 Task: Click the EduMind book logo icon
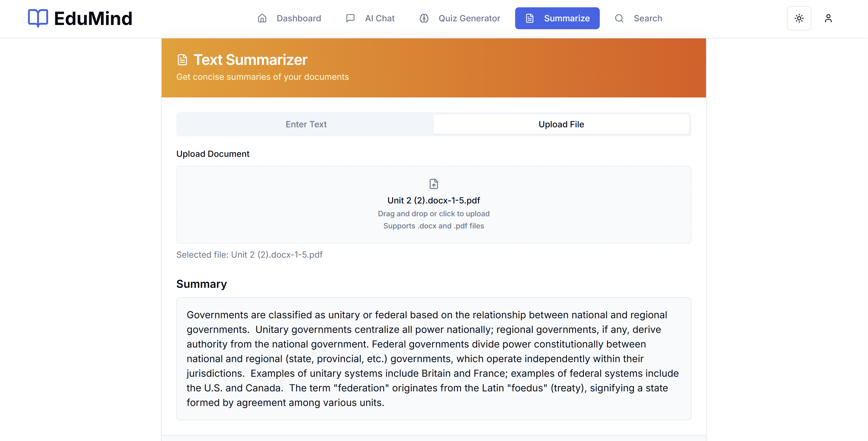(x=38, y=18)
